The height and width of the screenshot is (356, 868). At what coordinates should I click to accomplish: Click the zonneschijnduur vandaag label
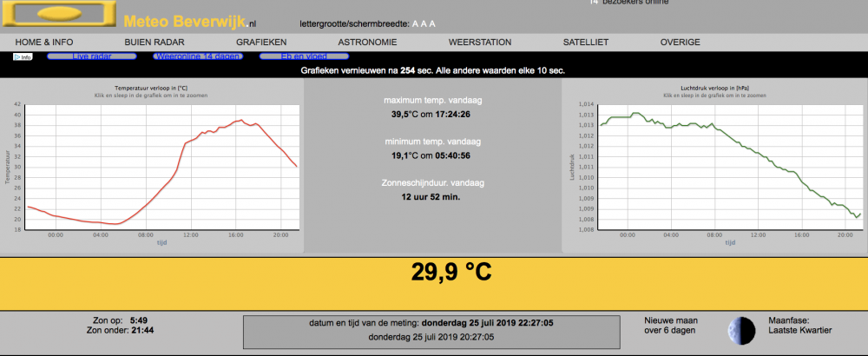(434, 182)
